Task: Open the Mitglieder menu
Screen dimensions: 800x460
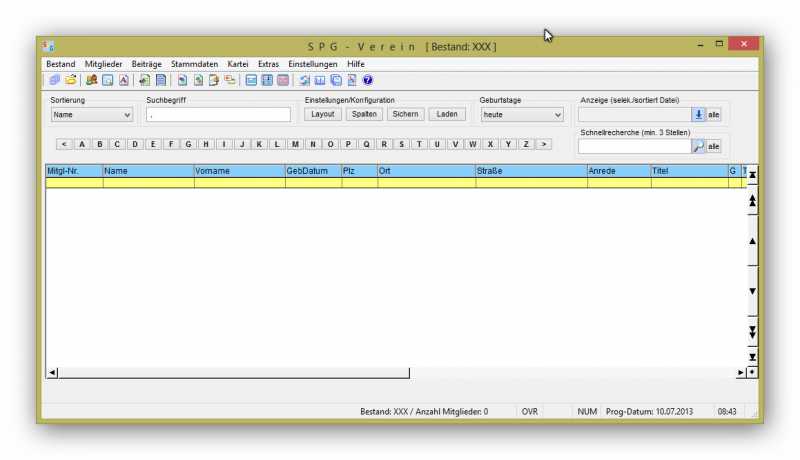Action: (104, 64)
